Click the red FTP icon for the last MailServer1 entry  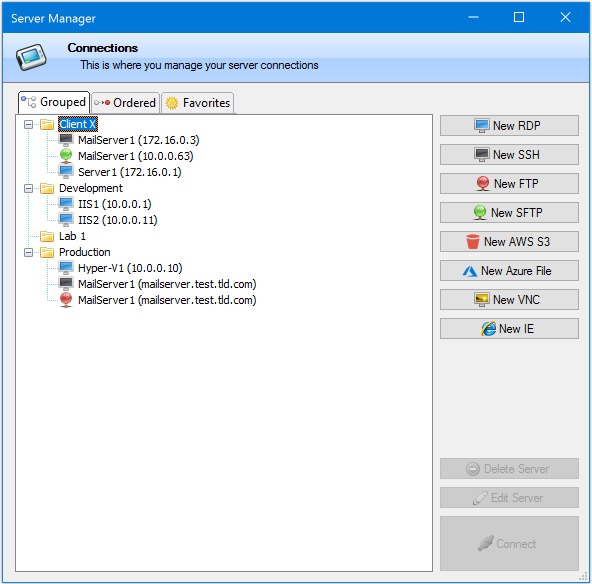pyautogui.click(x=66, y=300)
